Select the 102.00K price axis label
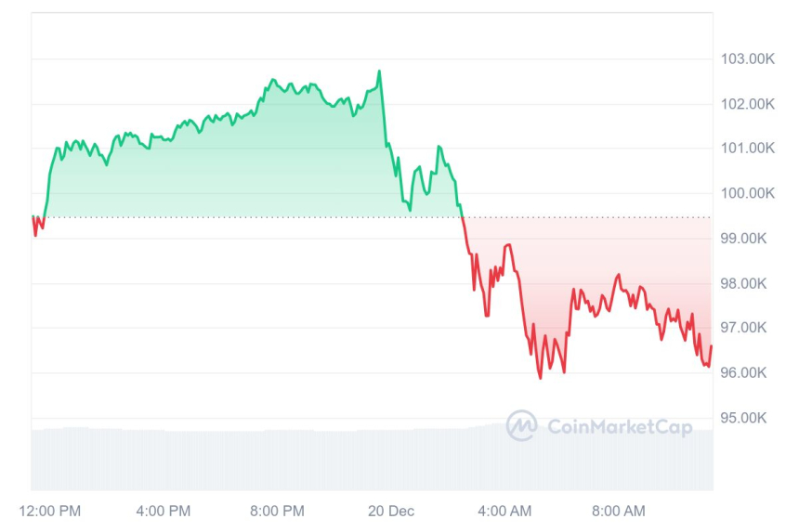The image size is (799, 532). 747,103
